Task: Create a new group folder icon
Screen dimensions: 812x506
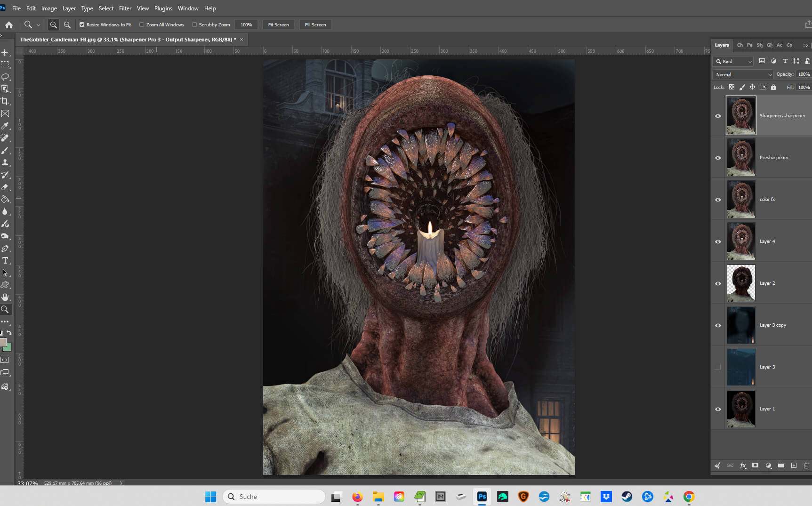Action: coord(781,465)
